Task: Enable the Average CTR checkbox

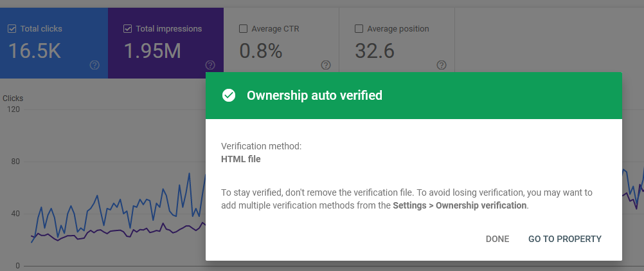Action: (243, 29)
